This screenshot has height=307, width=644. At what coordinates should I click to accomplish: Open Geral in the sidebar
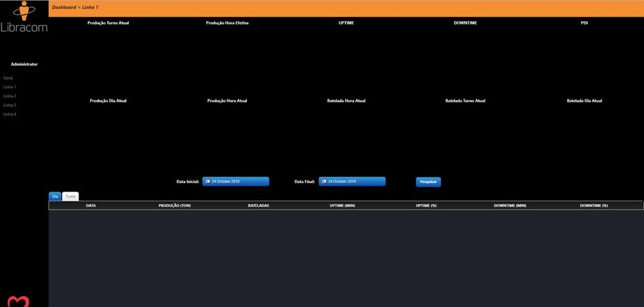[8, 77]
